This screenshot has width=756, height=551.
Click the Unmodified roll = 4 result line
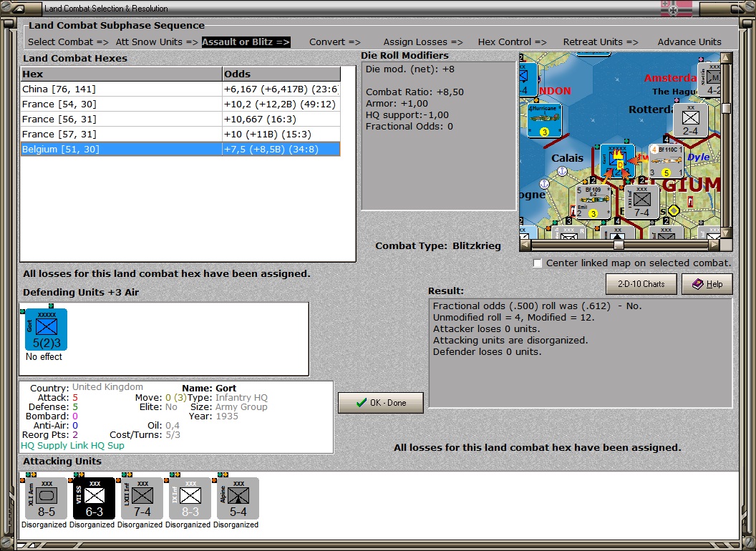(x=513, y=317)
